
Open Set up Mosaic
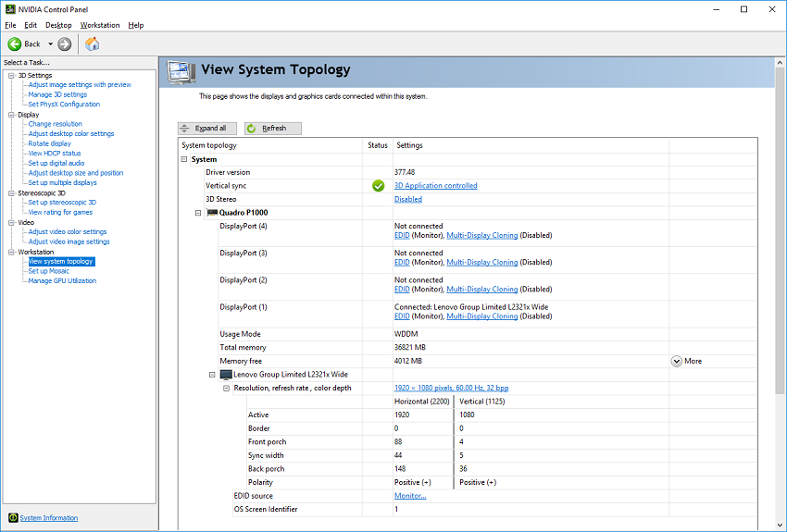click(x=49, y=271)
